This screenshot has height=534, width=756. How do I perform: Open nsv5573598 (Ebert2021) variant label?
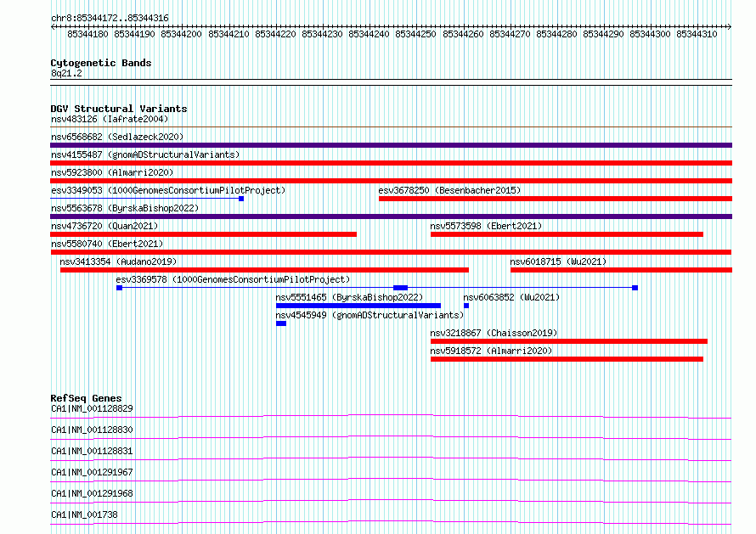(x=486, y=226)
